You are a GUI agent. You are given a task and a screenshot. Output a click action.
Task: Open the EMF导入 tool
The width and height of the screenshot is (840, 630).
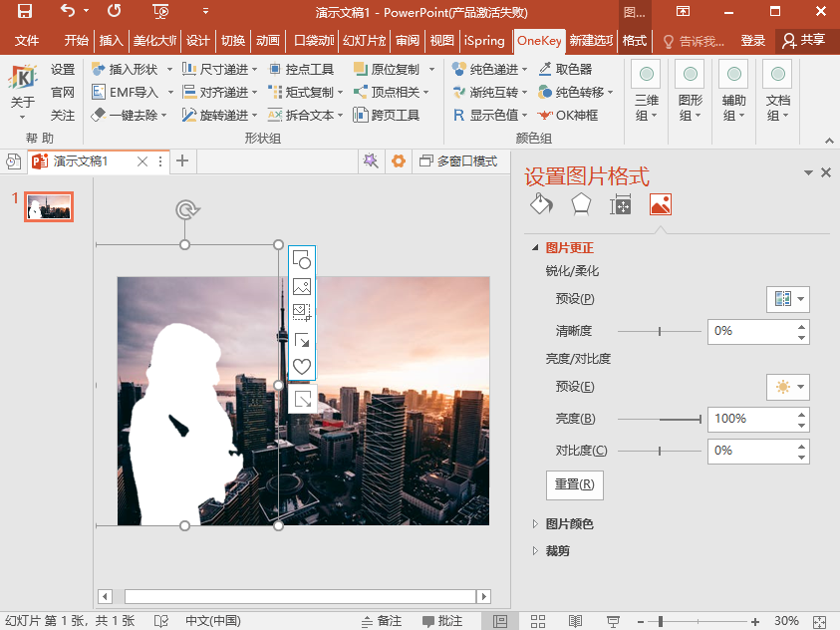(x=126, y=92)
